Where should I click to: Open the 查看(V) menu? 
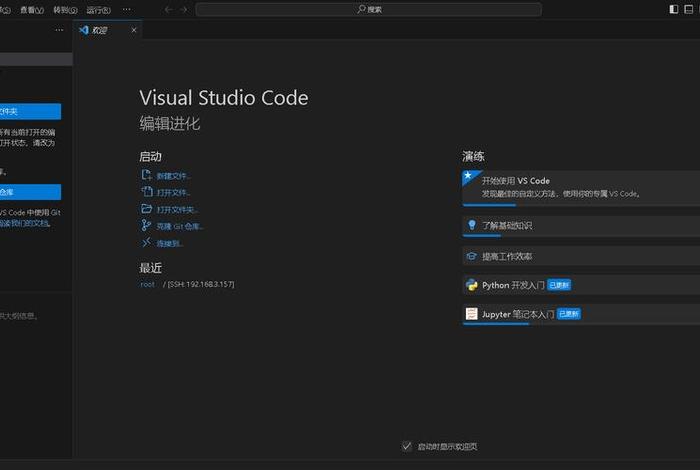[32, 10]
